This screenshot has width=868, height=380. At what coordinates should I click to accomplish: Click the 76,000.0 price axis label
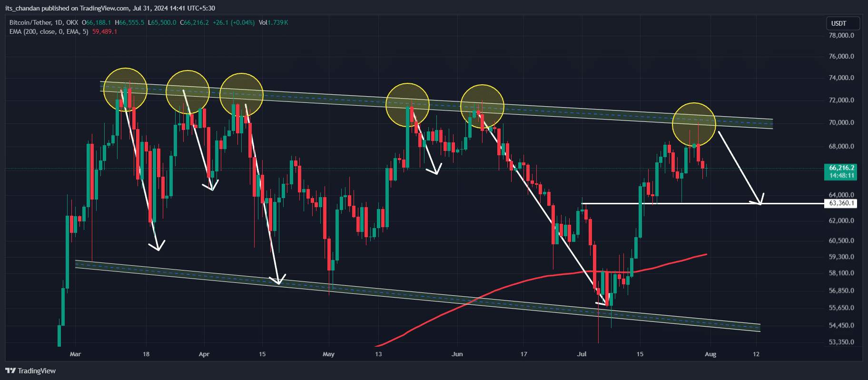[x=841, y=56]
